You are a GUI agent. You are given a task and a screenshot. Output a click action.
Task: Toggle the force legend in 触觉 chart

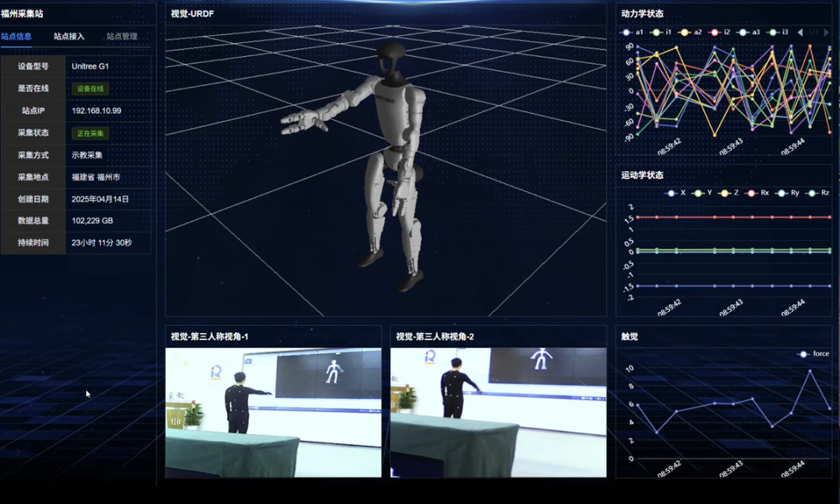point(814,354)
